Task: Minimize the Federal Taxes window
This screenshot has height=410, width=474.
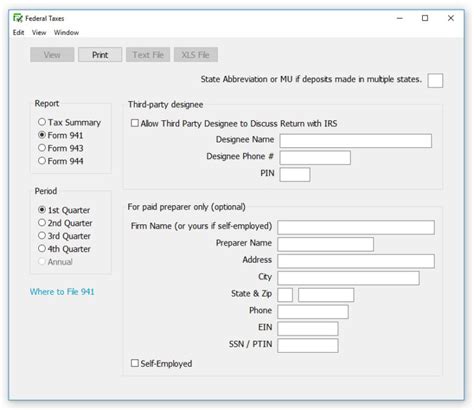Action: [400, 18]
